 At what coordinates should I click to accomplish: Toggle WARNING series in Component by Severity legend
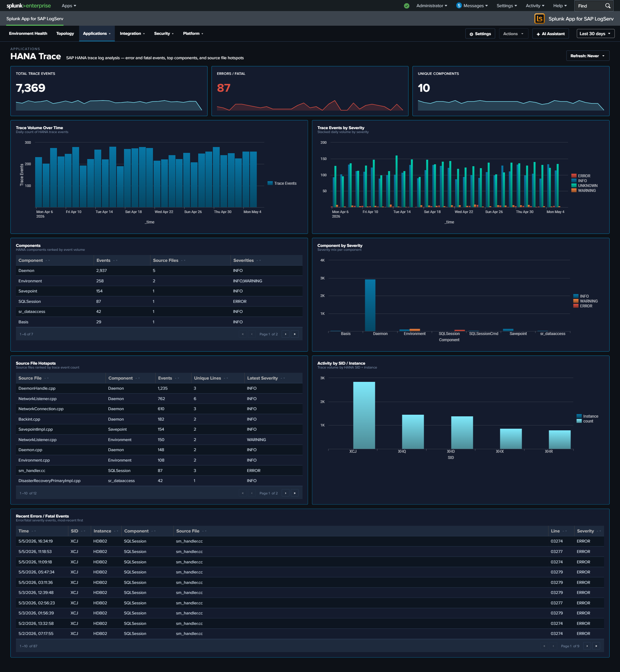click(x=586, y=301)
